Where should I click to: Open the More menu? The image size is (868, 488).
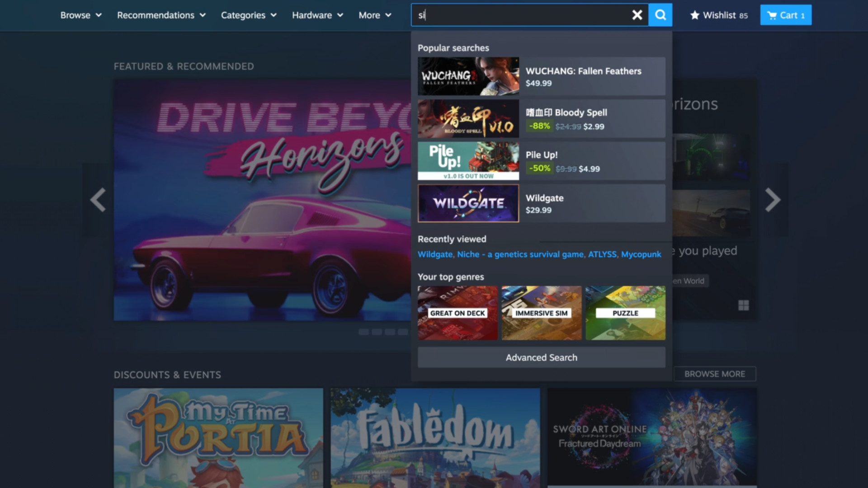(x=375, y=15)
